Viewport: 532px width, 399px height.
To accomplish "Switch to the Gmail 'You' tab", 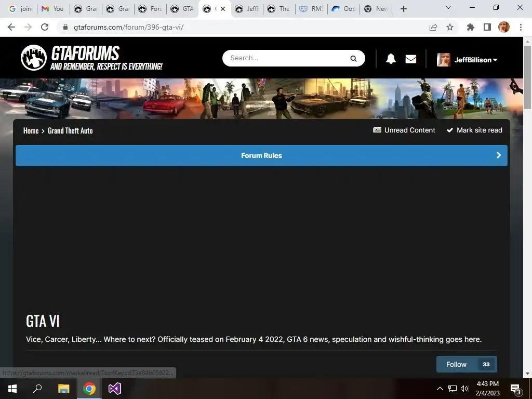I will 53,9.
